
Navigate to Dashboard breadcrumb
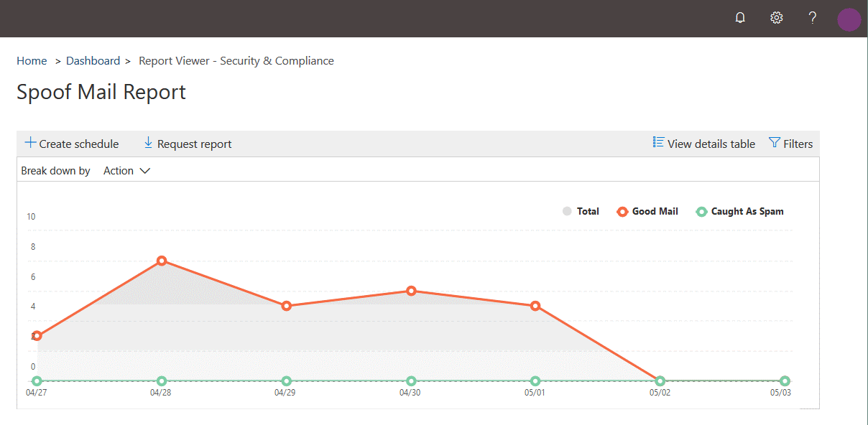[93, 61]
